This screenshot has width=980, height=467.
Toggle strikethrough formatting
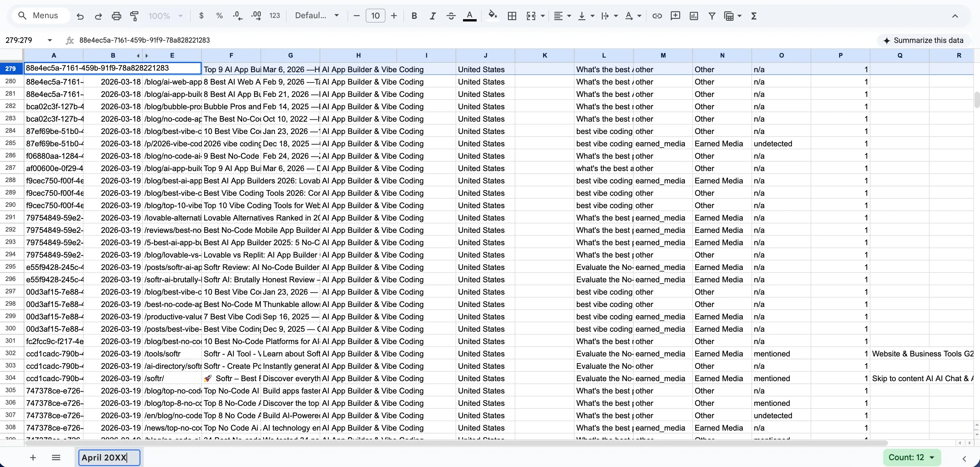coord(451,16)
